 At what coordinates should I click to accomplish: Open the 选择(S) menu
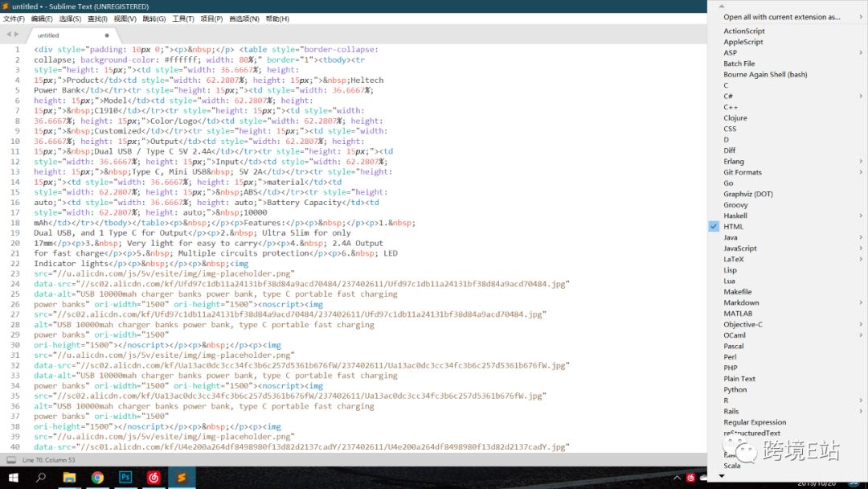tap(70, 18)
